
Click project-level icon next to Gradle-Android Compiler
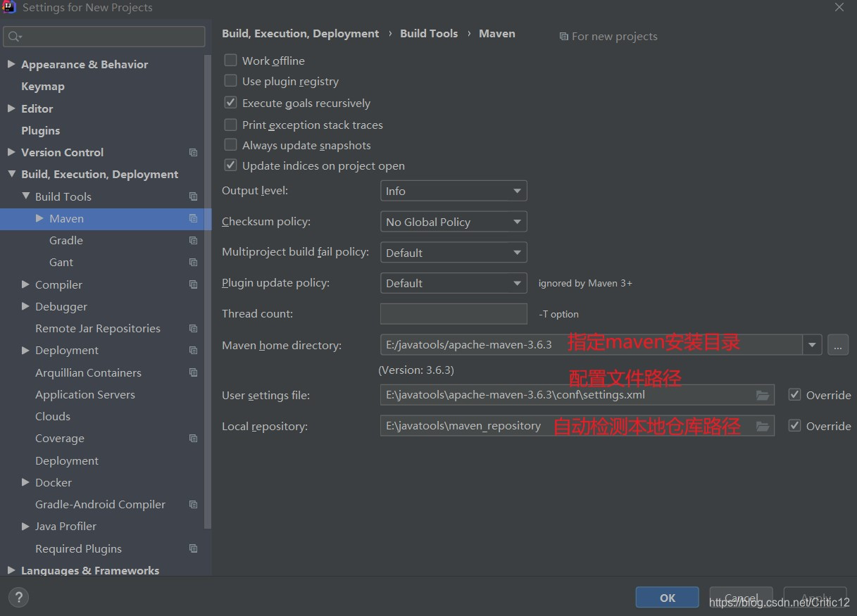pos(193,505)
